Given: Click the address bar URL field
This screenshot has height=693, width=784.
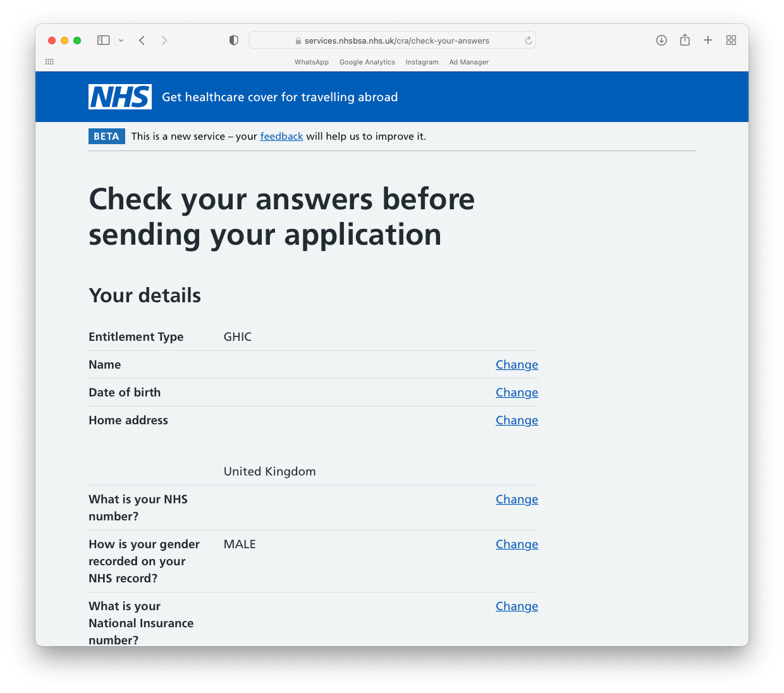Looking at the screenshot, I should click(392, 40).
